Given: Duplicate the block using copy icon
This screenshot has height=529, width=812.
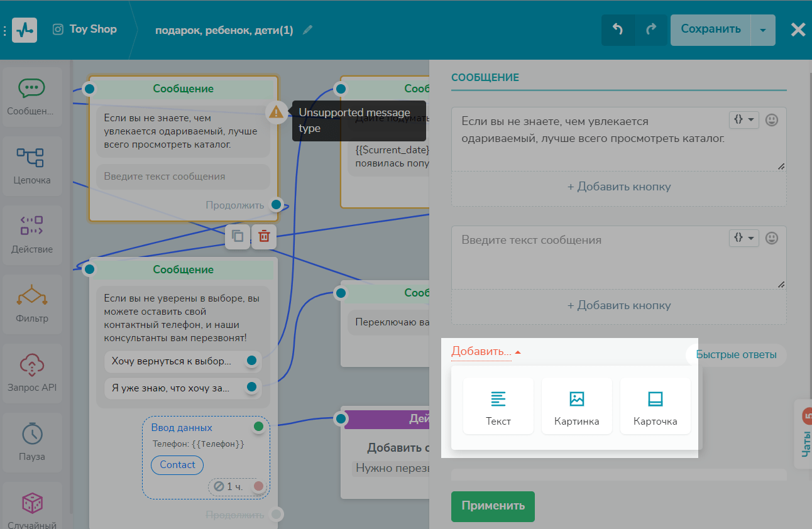Looking at the screenshot, I should point(238,236).
